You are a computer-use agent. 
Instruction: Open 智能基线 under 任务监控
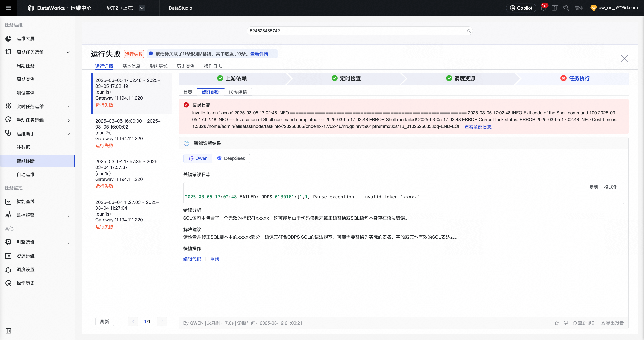click(x=26, y=201)
